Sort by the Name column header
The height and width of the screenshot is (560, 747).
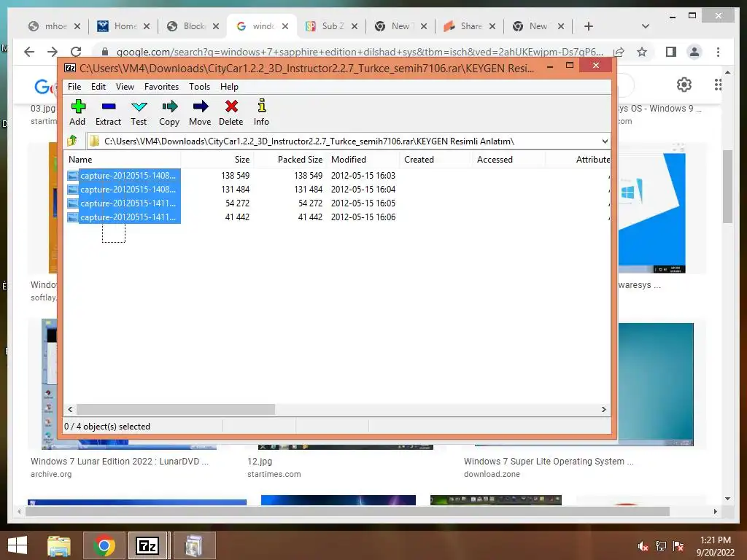point(123,160)
